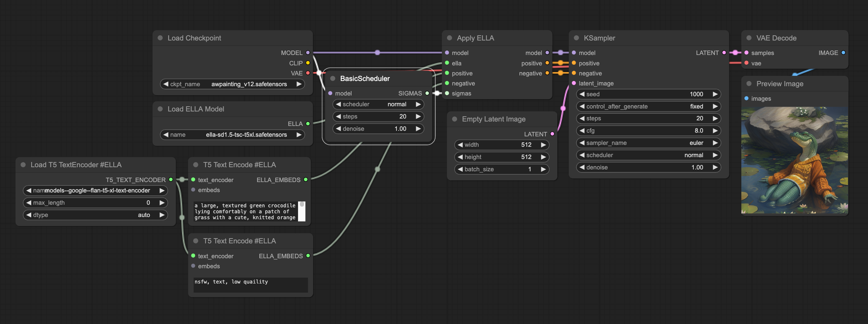Image resolution: width=868 pixels, height=324 pixels.
Task: Decrease the KSampler cfg with left arrow
Action: (x=582, y=130)
